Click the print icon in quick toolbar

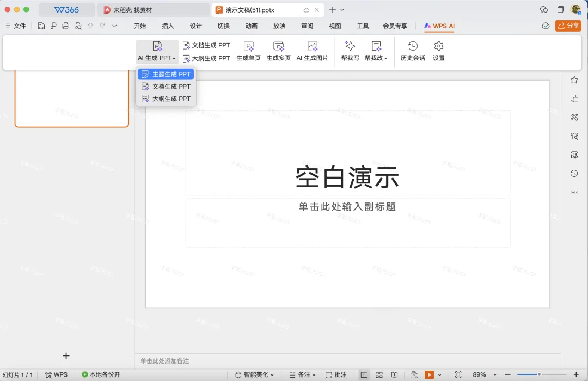click(x=66, y=26)
